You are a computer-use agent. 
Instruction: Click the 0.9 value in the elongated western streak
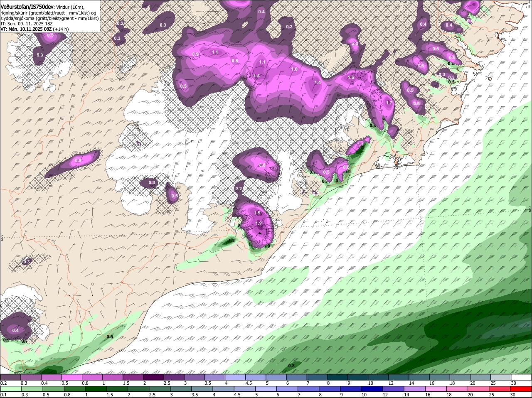click(x=78, y=160)
